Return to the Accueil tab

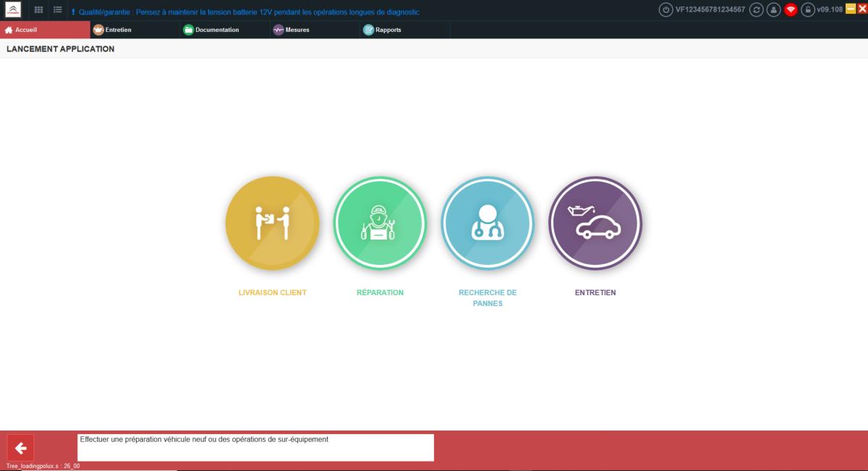[x=25, y=30]
